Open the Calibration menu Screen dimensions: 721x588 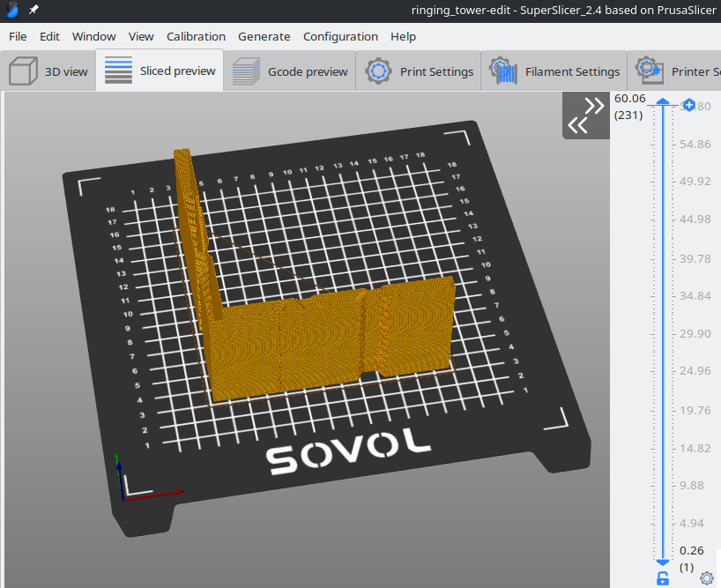[x=196, y=36]
